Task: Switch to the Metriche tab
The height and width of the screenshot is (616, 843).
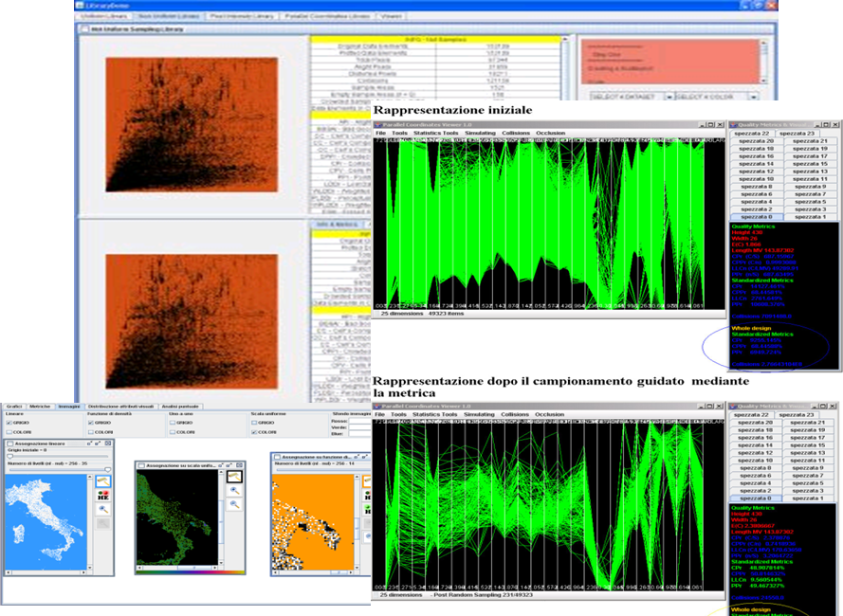Action: click(40, 407)
